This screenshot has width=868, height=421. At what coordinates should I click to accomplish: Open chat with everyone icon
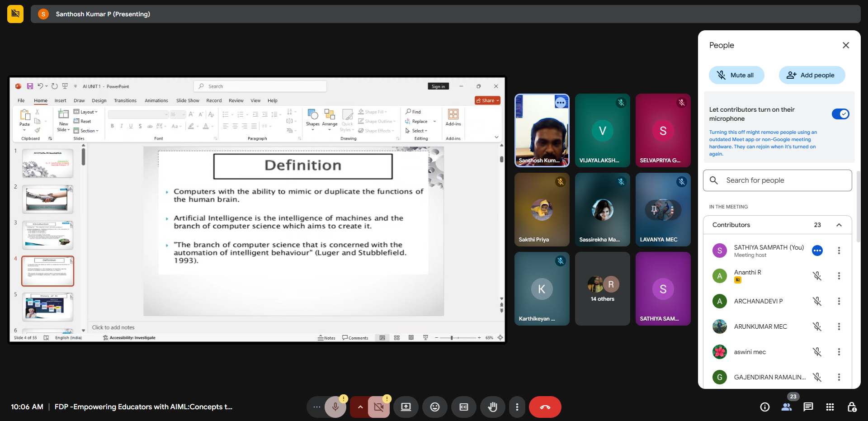point(808,407)
